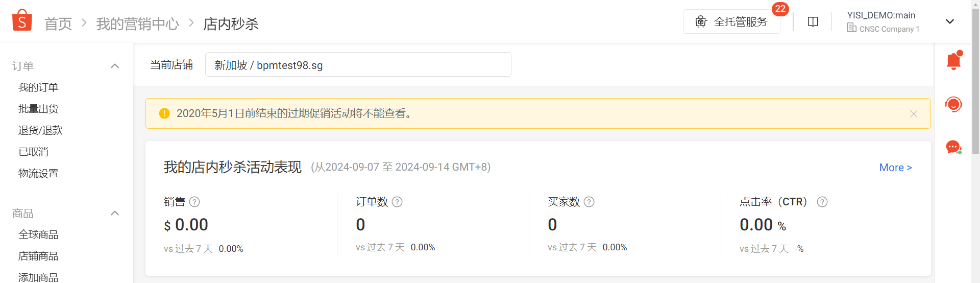Open the chat messages bubble icon
The width and height of the screenshot is (980, 283).
[953, 147]
